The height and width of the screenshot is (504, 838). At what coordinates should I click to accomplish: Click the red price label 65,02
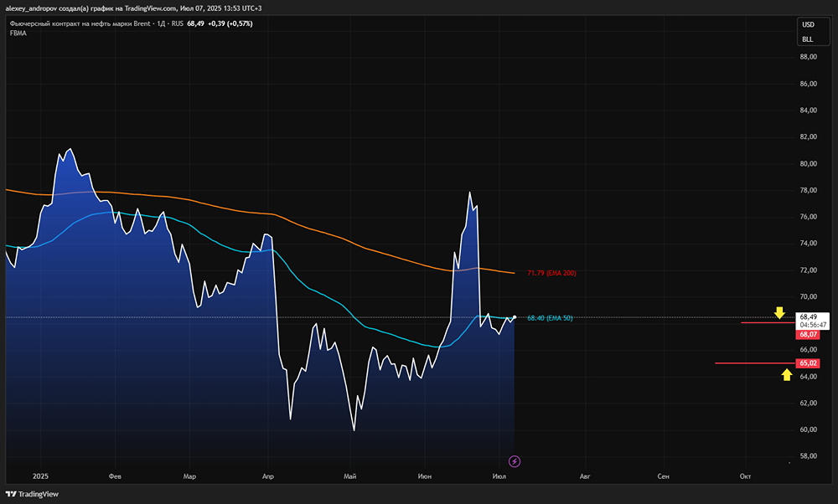[808, 363]
